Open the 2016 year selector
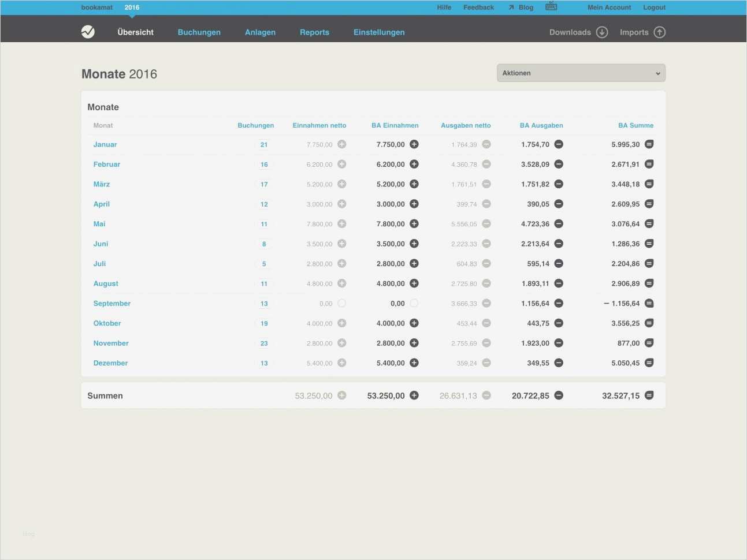Viewport: 747px width, 560px height. (x=132, y=8)
